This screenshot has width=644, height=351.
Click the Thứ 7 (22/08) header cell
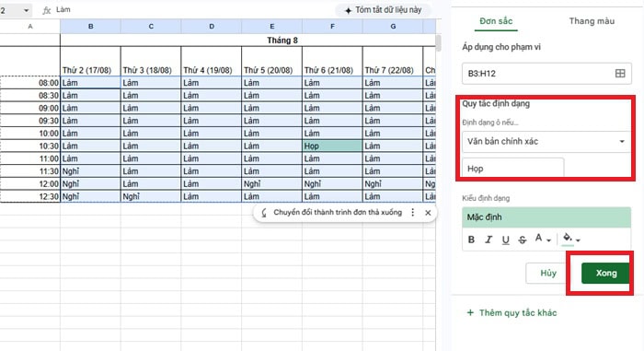pyautogui.click(x=393, y=61)
